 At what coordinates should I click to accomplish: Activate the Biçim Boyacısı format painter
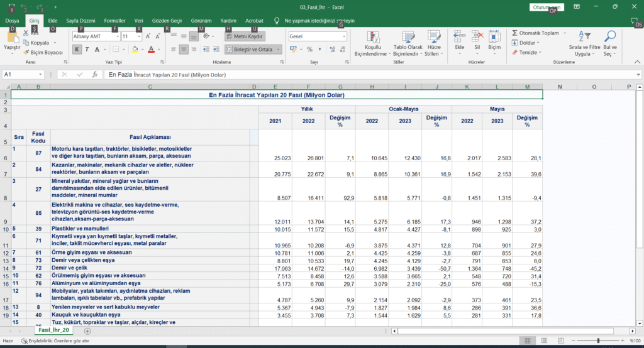[x=43, y=53]
